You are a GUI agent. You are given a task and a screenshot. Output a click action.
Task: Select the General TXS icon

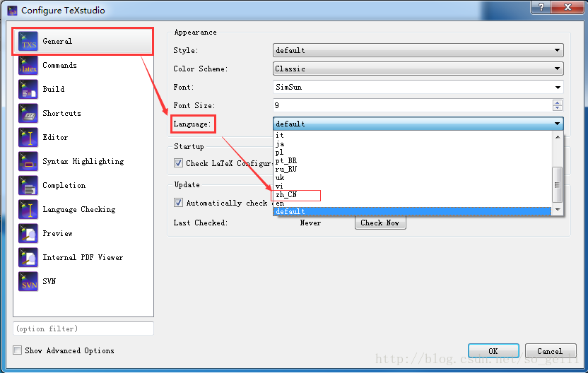tap(28, 41)
